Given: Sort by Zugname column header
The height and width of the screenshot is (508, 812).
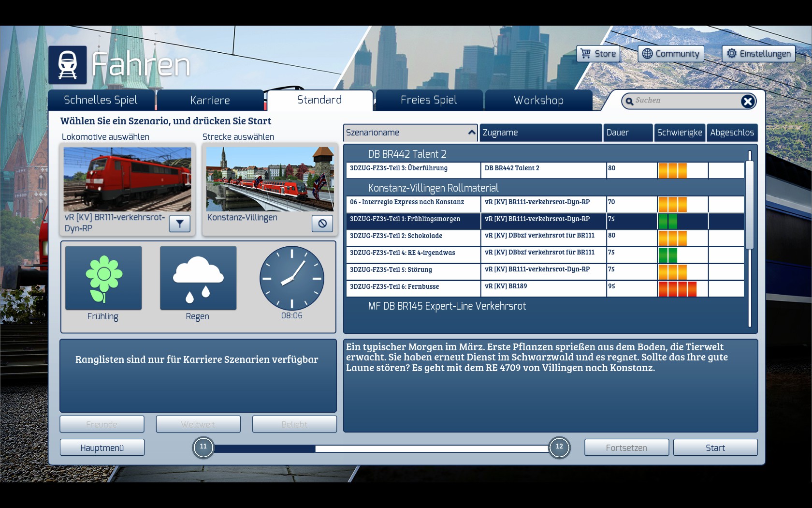Looking at the screenshot, I should pyautogui.click(x=541, y=133).
